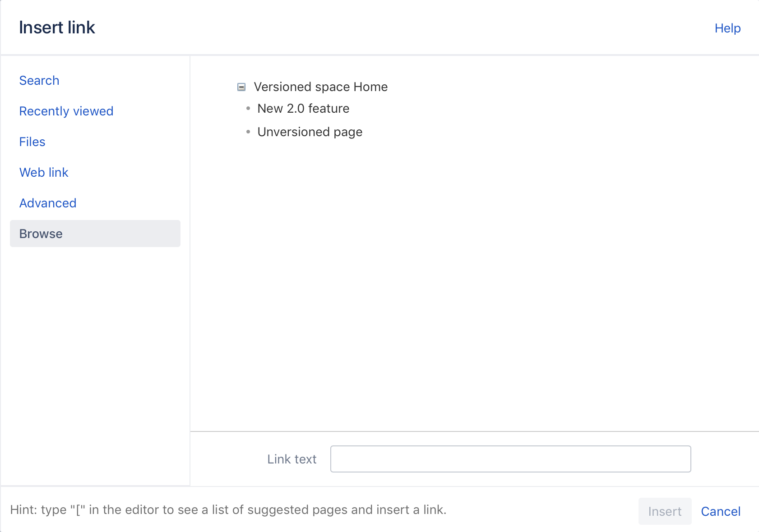The width and height of the screenshot is (759, 532).
Task: Go to the Files tab
Action: point(32,142)
